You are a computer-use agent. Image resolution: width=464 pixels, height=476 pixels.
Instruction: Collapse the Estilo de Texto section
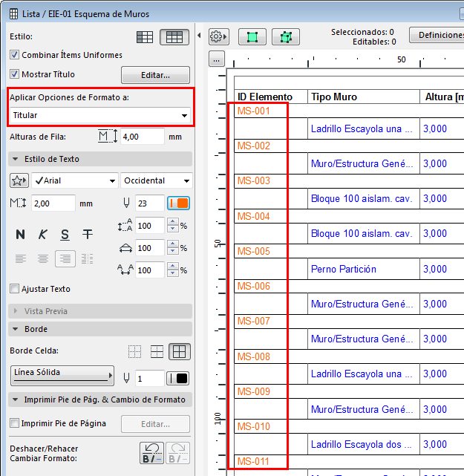(x=100, y=159)
